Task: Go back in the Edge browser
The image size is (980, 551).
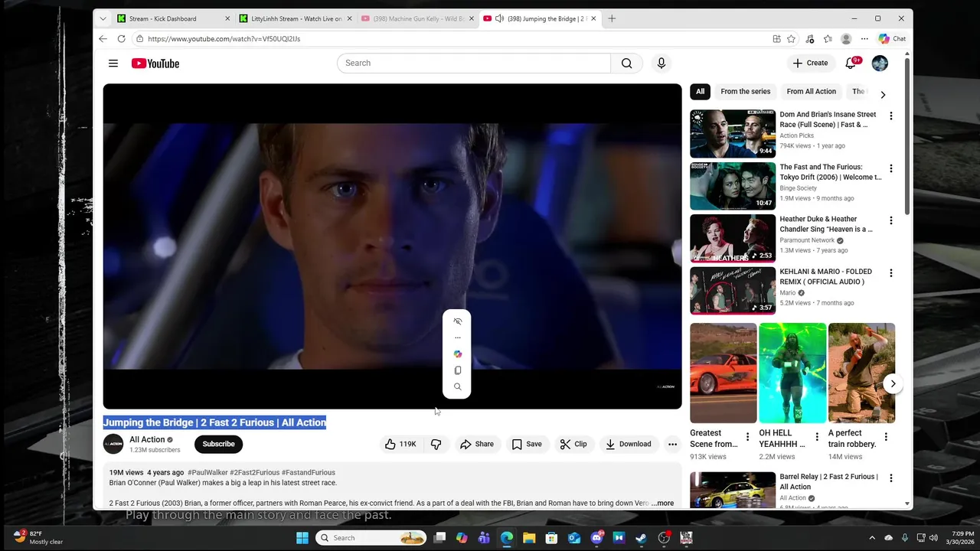Action: tap(103, 38)
